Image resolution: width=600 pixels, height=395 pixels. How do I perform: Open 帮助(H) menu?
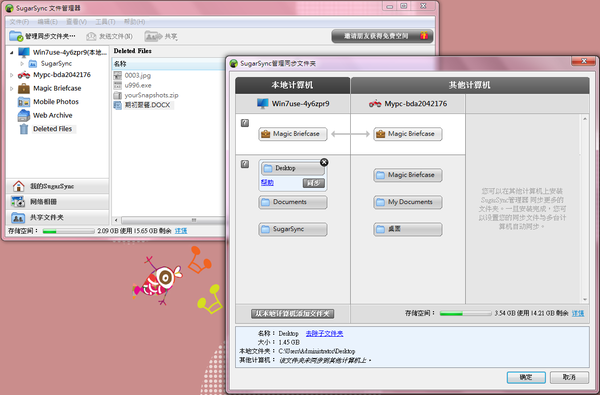[134, 22]
